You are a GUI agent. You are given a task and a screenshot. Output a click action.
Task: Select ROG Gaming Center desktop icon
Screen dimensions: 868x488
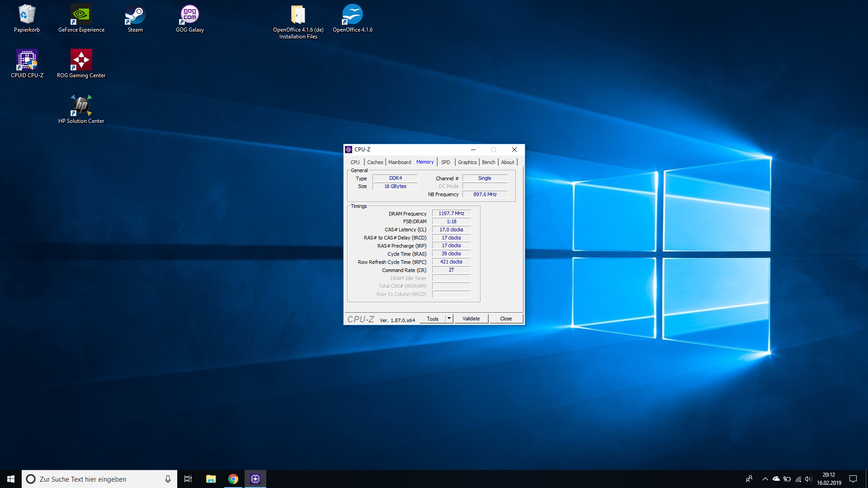(x=81, y=64)
